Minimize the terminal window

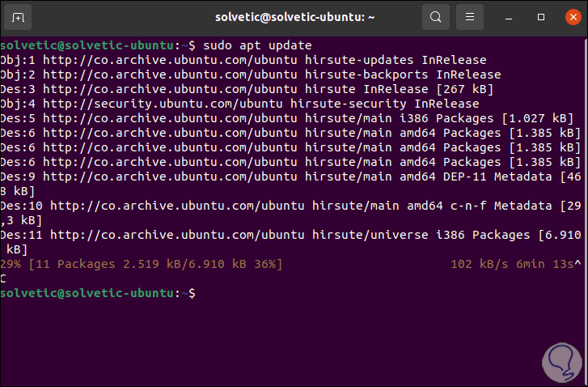tap(509, 17)
